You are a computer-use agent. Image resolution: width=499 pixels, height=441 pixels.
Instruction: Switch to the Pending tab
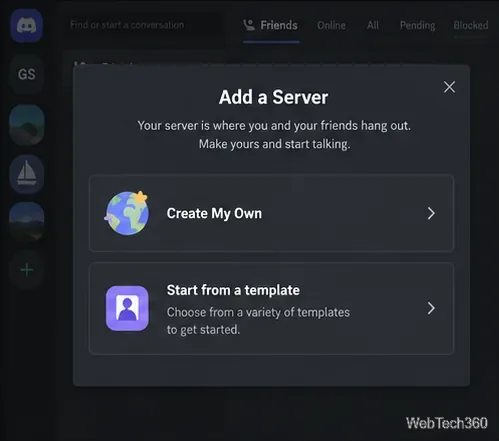pyautogui.click(x=417, y=25)
